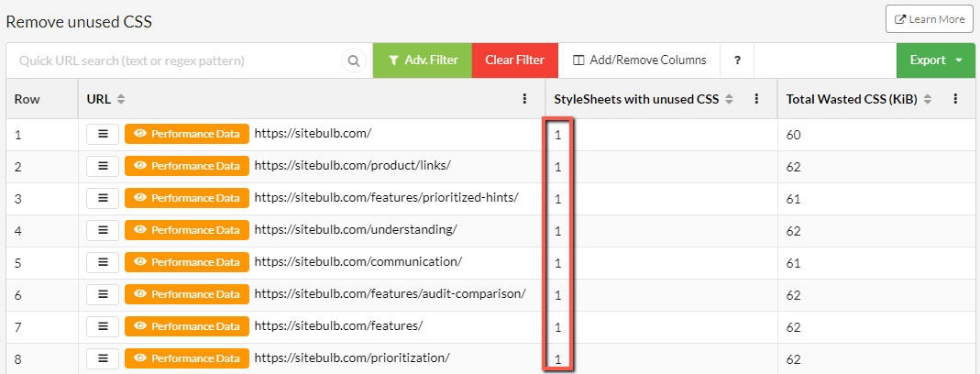Open hamburger menu for row 1 URL

coord(103,134)
